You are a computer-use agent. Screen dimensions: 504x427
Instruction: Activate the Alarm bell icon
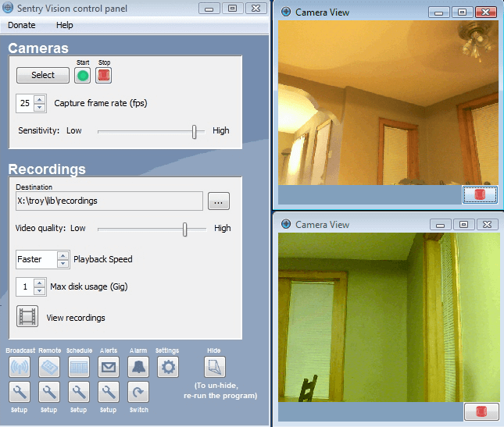(138, 367)
